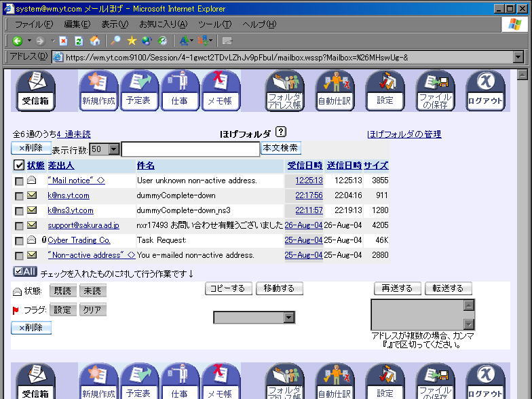Click the 新規作成 compose icon at top
This screenshot has width=532, height=399.
pyautogui.click(x=98, y=91)
